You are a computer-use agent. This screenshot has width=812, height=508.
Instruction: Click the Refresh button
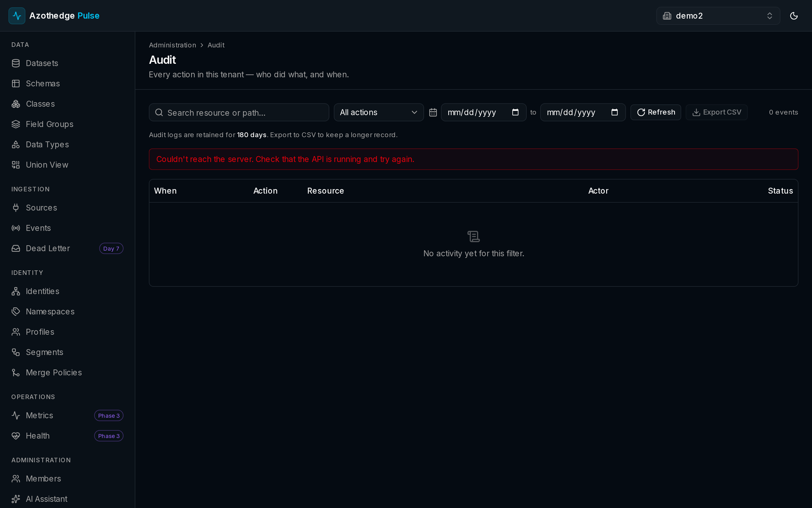[656, 112]
